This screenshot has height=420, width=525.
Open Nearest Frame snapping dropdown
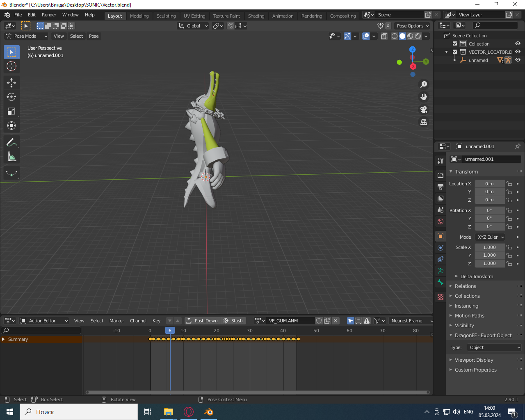pos(411,321)
